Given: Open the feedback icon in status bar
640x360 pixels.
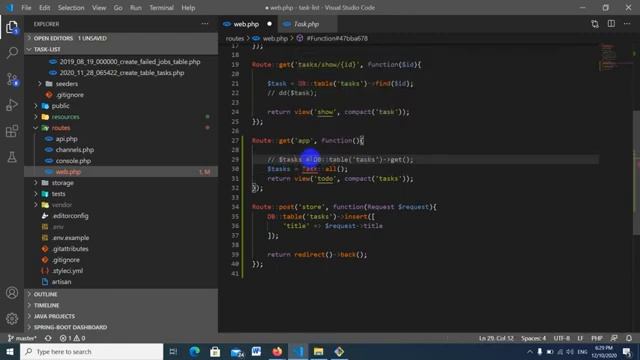Looking at the screenshot, I should click(x=614, y=338).
